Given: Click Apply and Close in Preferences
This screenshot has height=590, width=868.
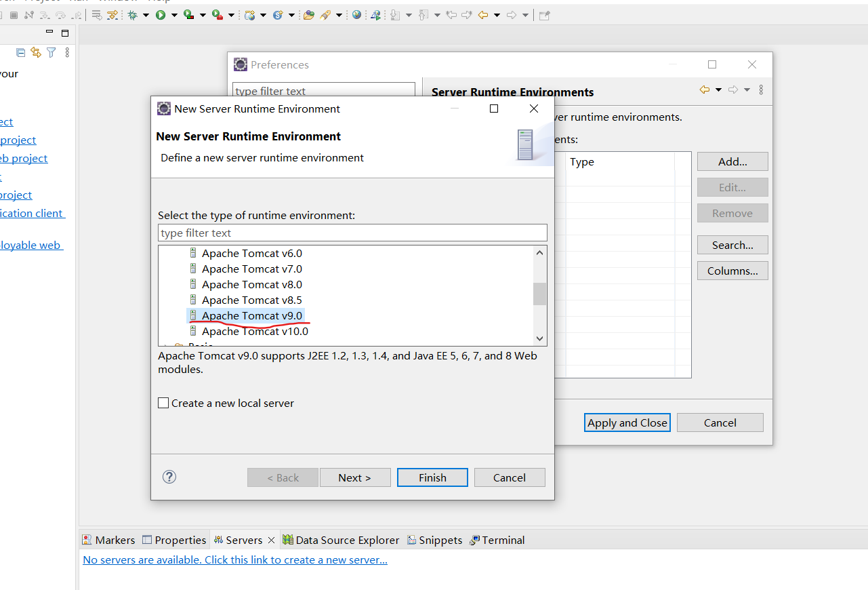Looking at the screenshot, I should tap(627, 422).
